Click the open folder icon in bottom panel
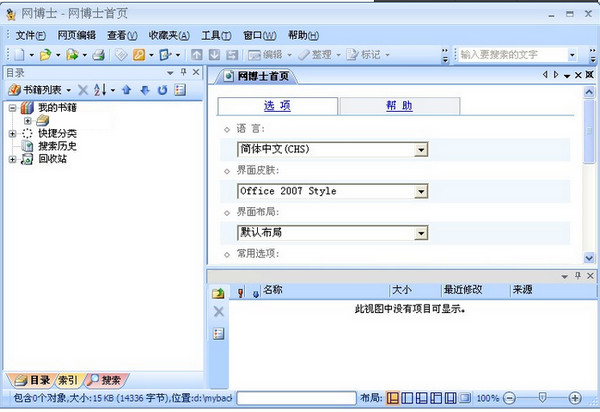The width and height of the screenshot is (600, 412). coord(218,293)
